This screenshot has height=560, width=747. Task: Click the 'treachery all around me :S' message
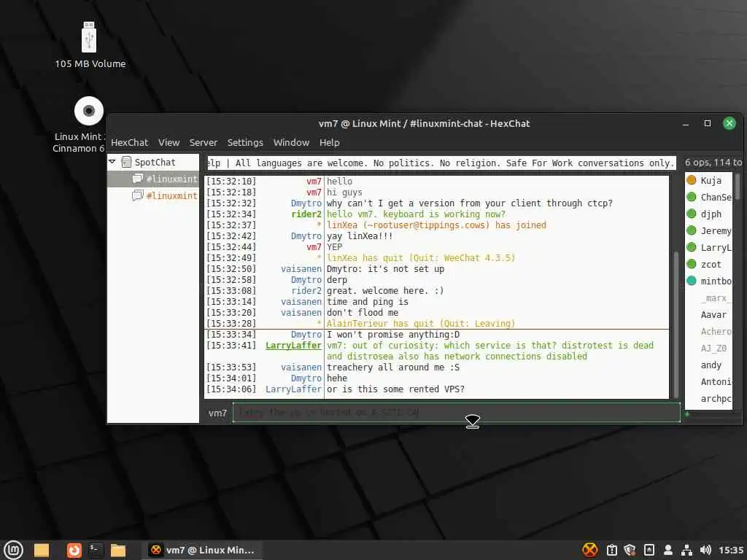[x=393, y=367]
